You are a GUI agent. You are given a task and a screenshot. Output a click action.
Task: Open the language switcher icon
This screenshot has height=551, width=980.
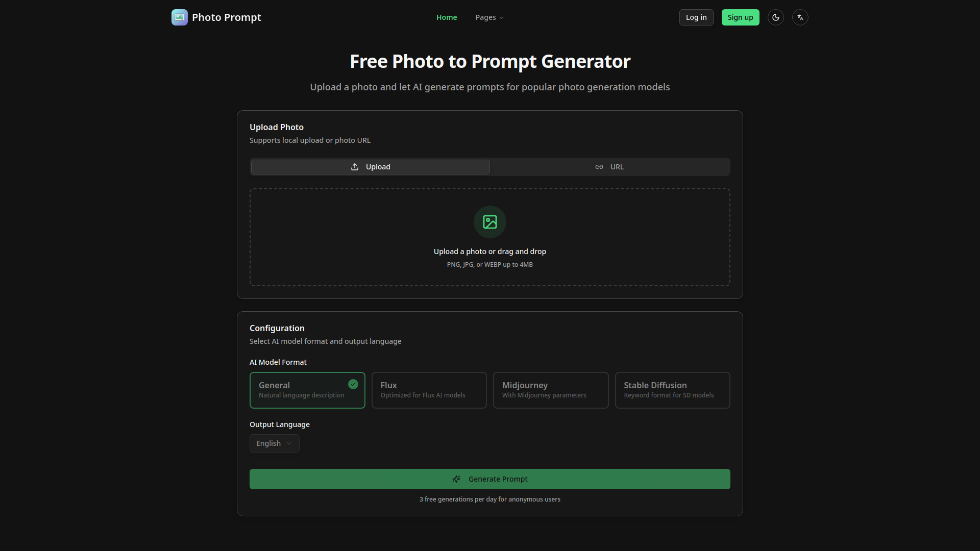pyautogui.click(x=800, y=17)
